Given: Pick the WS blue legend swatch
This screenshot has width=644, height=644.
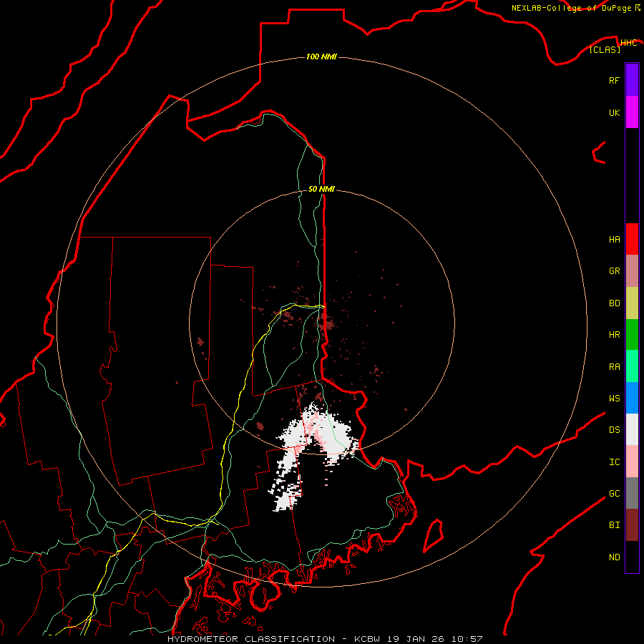Looking at the screenshot, I should point(632,398).
